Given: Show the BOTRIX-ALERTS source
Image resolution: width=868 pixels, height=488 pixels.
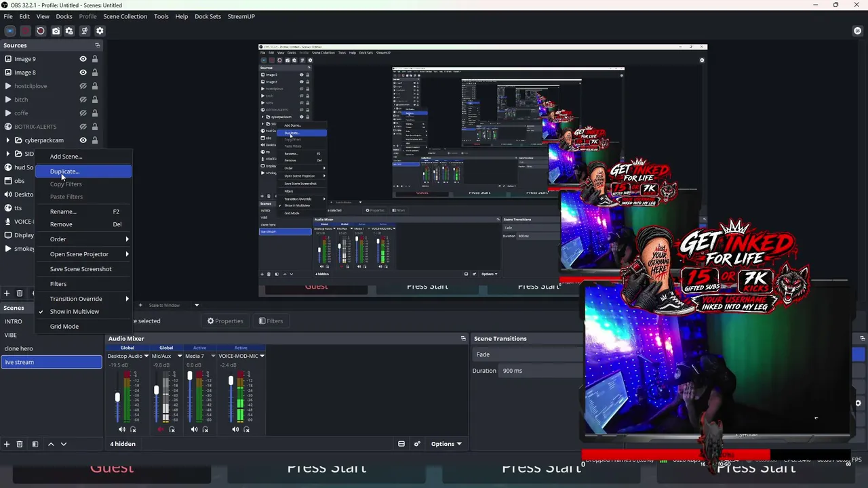Looking at the screenshot, I should (x=83, y=127).
